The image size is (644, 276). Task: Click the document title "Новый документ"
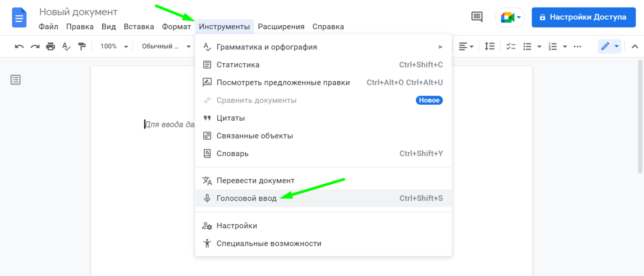pyautogui.click(x=78, y=12)
